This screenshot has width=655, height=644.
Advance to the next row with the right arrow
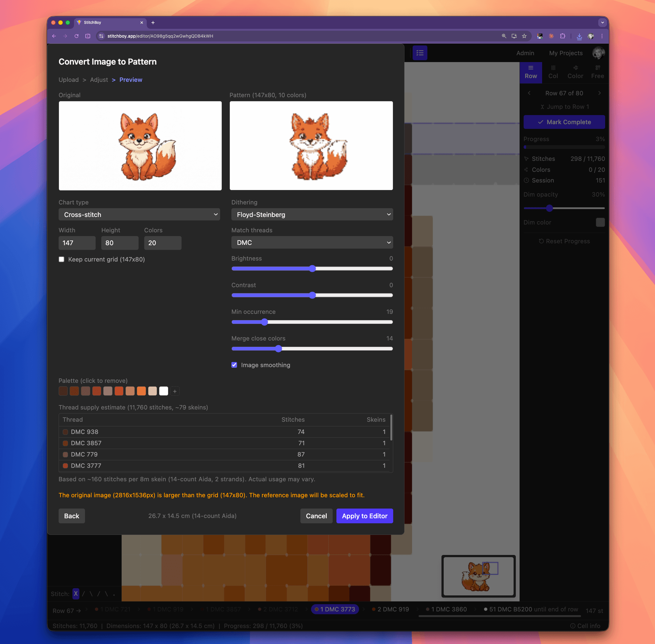pyautogui.click(x=600, y=93)
